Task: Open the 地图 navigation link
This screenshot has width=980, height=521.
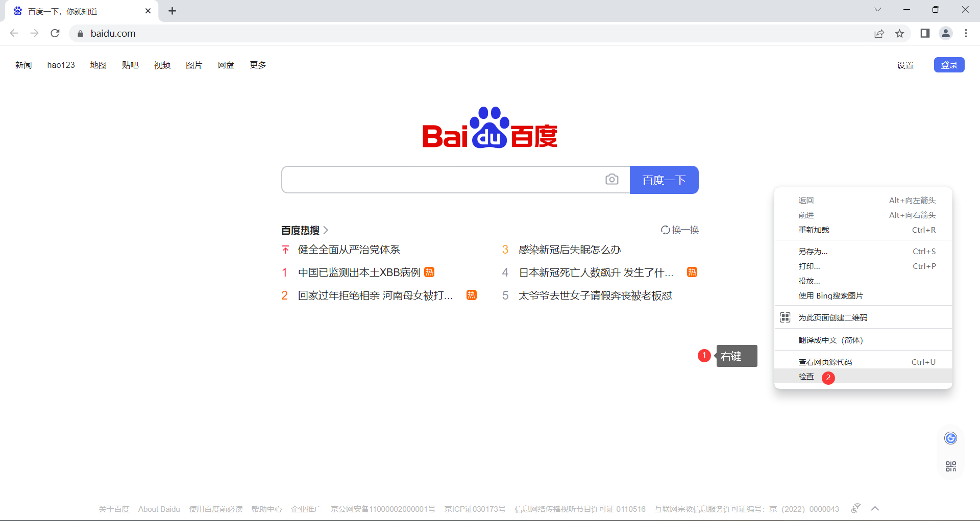Action: tap(99, 65)
